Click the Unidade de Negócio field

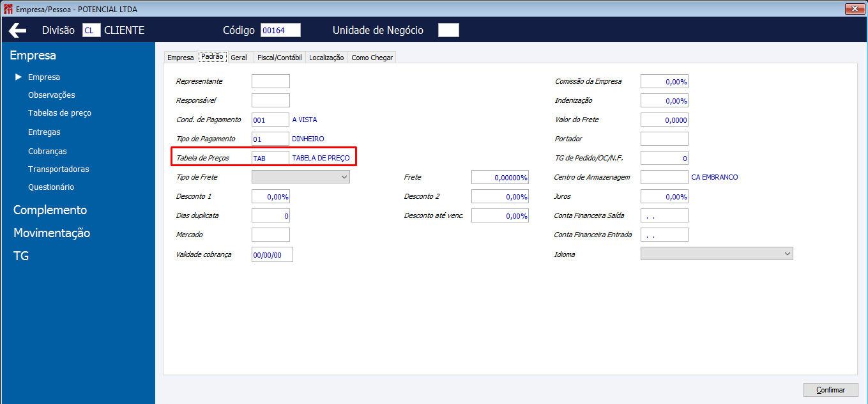448,31
